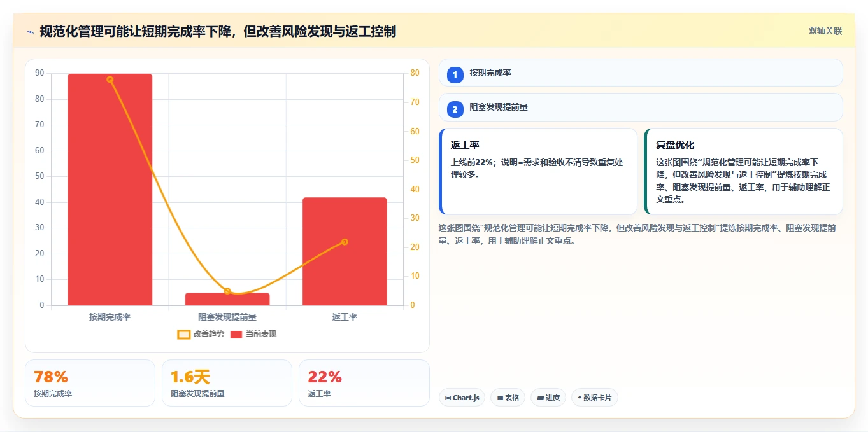Image resolution: width=868 pixels, height=432 pixels.
Task: Click the 78% stat card
Action: pyautogui.click(x=90, y=383)
